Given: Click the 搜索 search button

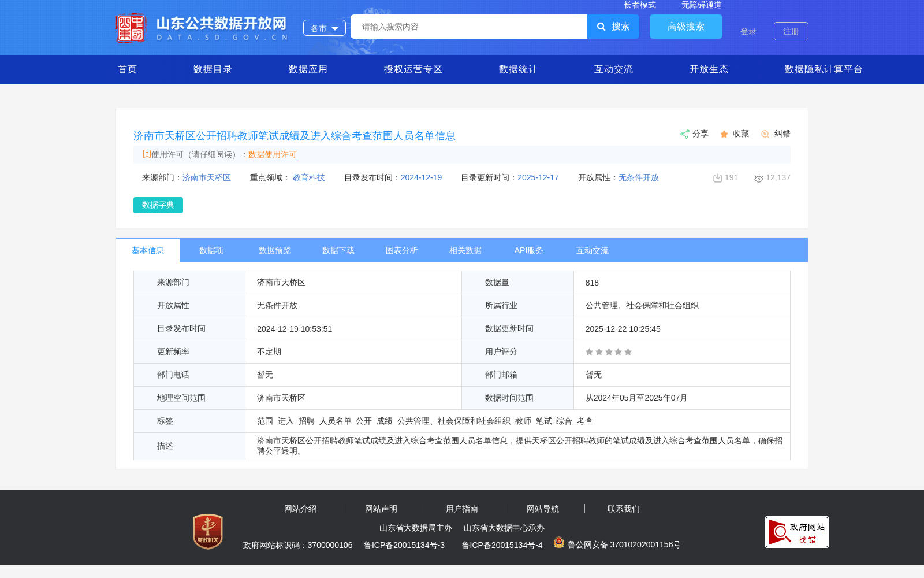Looking at the screenshot, I should coord(613,27).
